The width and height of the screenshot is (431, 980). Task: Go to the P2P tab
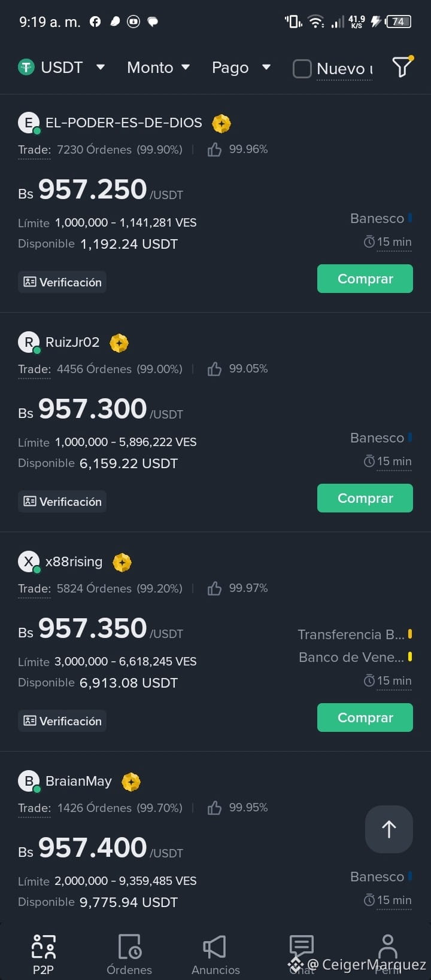click(43, 955)
